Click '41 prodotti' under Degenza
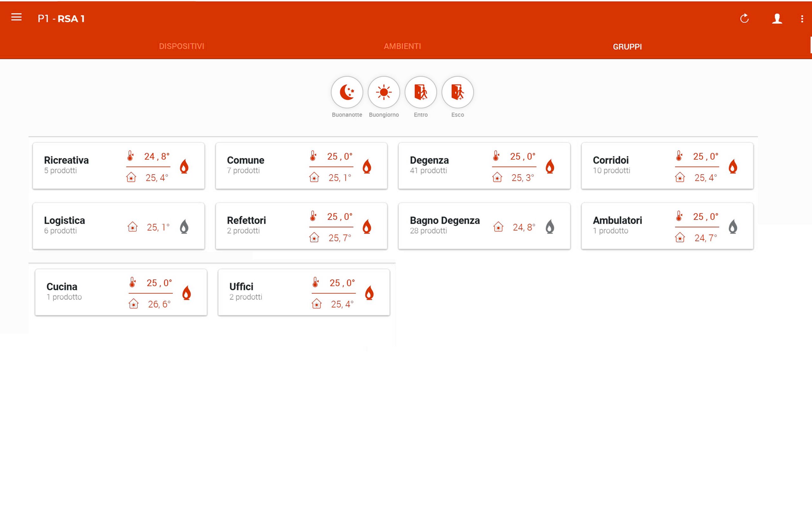This screenshot has width=812, height=531. 428,171
